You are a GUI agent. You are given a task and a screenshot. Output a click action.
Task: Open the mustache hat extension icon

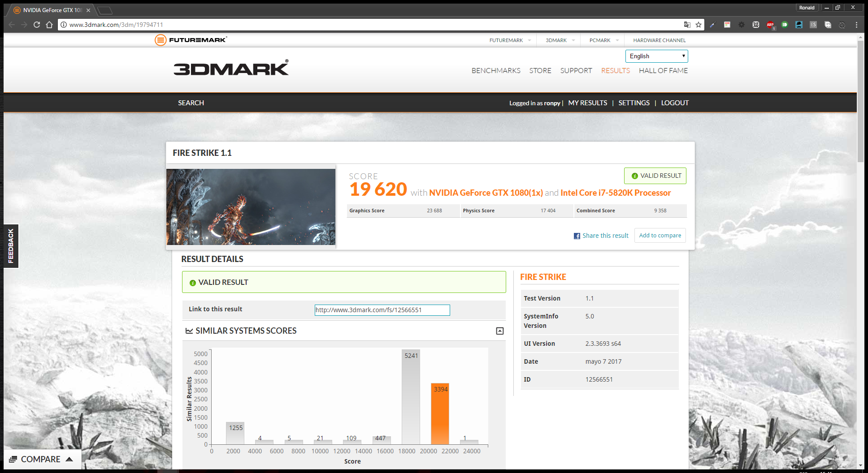pos(799,25)
